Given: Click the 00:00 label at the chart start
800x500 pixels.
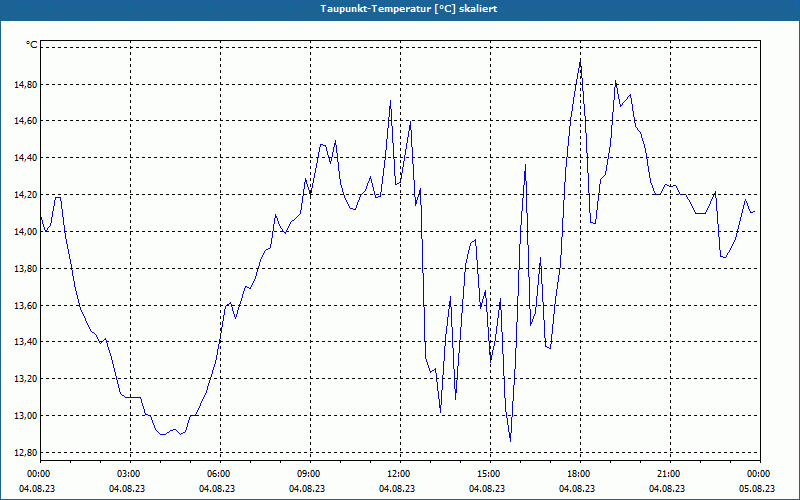Looking at the screenshot, I should 40,474.
